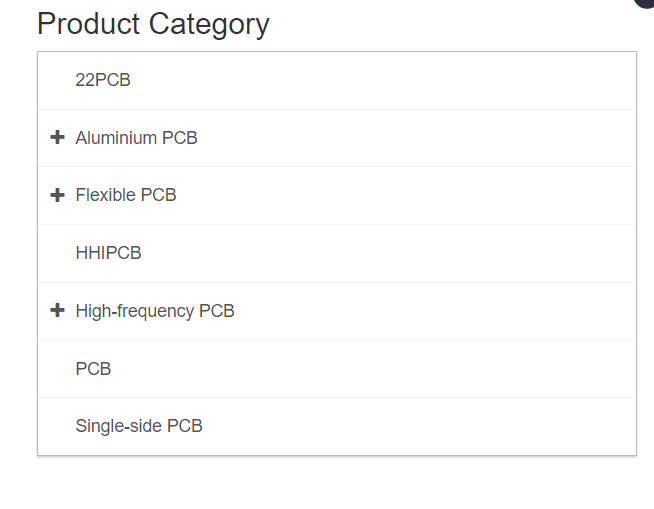
Task: Click the word "Flexible" in the list
Action: pos(105,195)
